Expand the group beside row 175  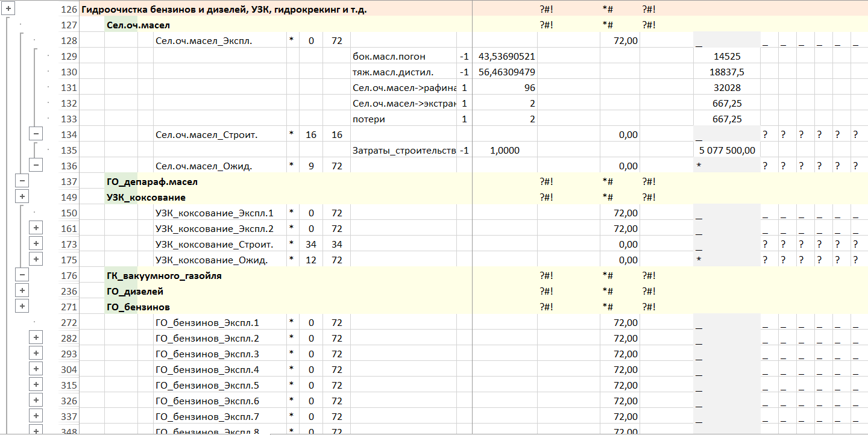pyautogui.click(x=36, y=259)
